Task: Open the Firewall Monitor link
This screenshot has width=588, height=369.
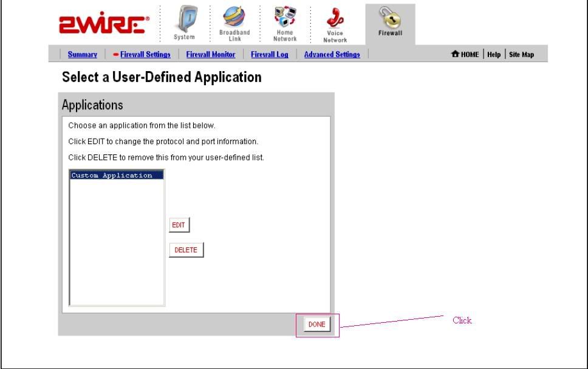Action: tap(211, 55)
